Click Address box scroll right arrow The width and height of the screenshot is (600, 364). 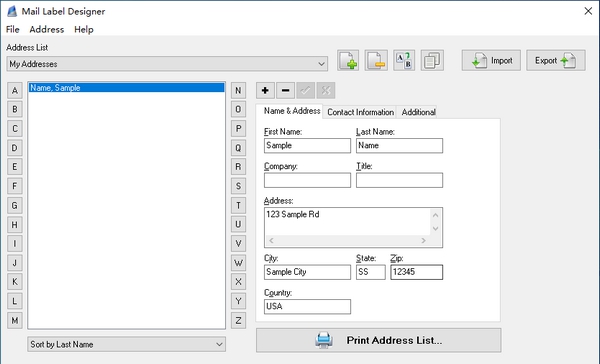[423, 240]
